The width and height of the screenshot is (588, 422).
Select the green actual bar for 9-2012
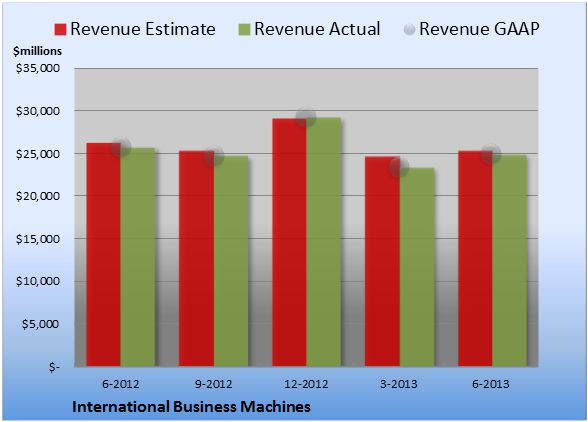231,261
